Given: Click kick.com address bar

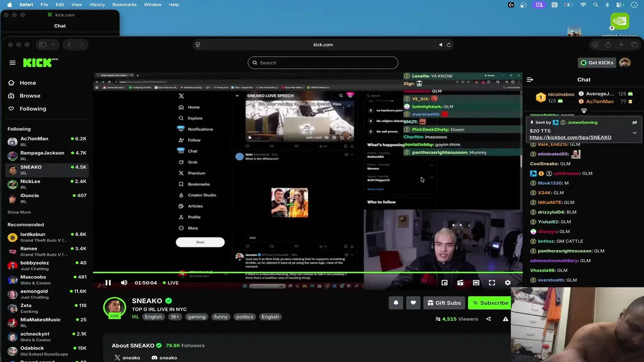Looking at the screenshot, I should [x=323, y=44].
